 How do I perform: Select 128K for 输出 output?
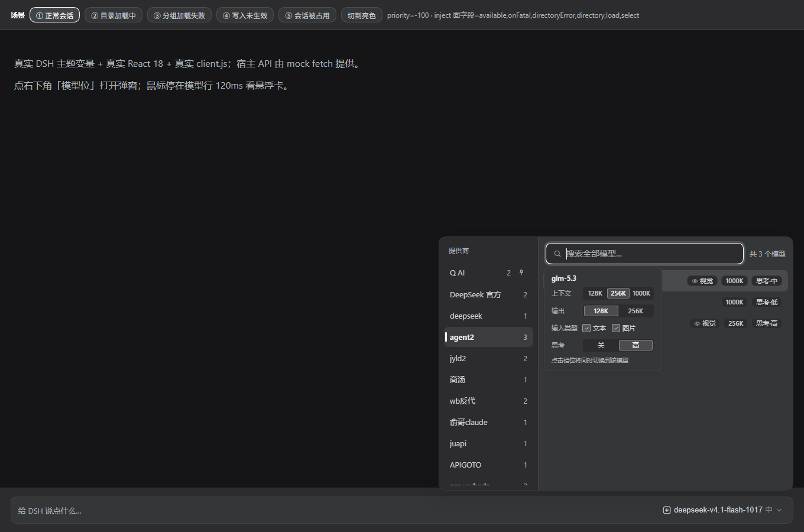pos(601,311)
